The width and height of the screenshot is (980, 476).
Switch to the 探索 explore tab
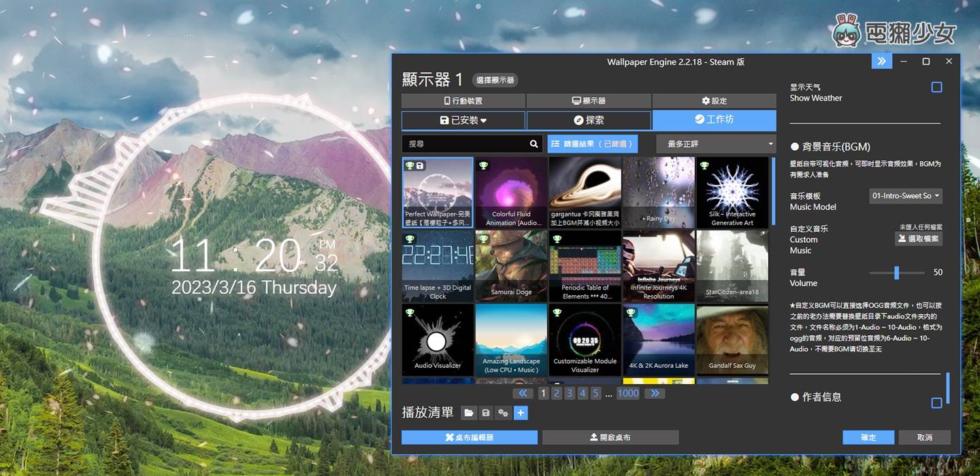click(x=587, y=120)
